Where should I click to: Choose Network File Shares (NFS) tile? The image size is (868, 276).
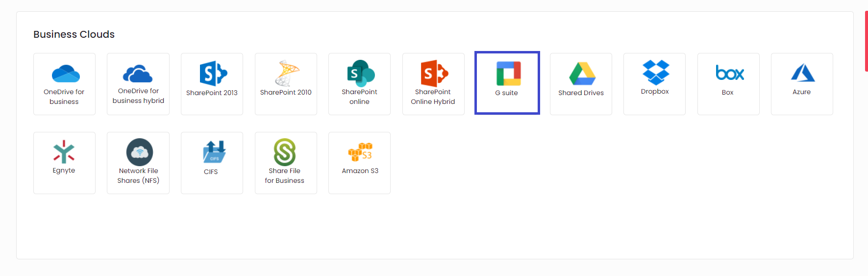click(138, 163)
